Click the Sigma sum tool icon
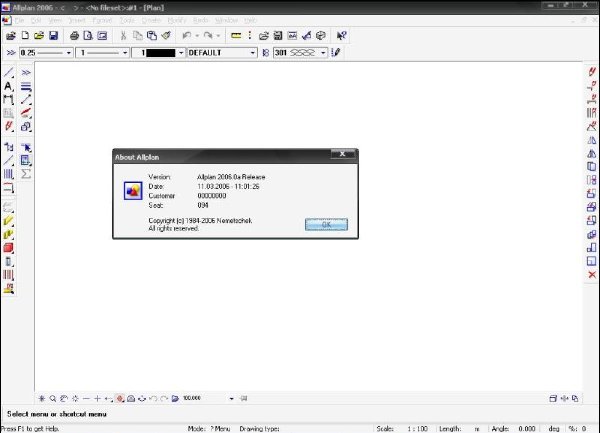 [26, 174]
